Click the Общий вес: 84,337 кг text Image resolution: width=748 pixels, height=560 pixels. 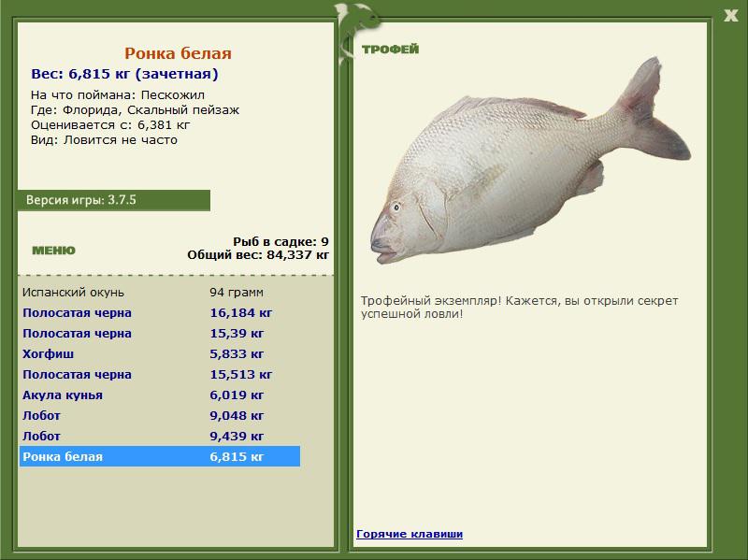pyautogui.click(x=258, y=254)
